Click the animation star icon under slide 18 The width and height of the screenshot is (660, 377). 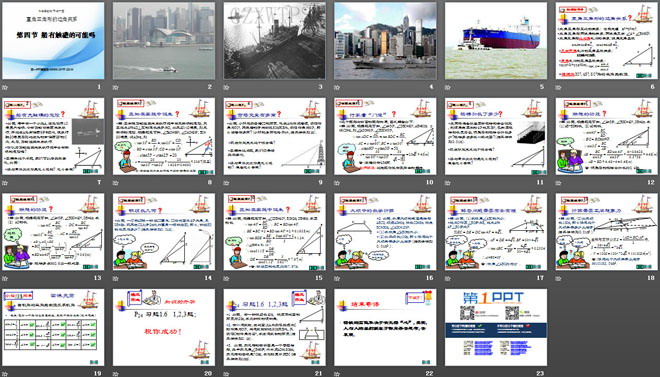pos(559,278)
